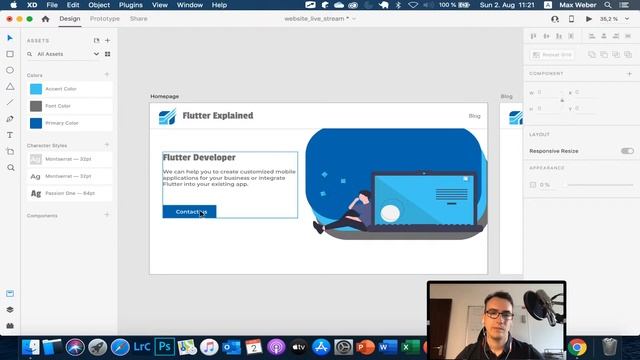Open the Assets panel icon
Image resolution: width=640 pixels, height=360 pixels.
click(10, 293)
